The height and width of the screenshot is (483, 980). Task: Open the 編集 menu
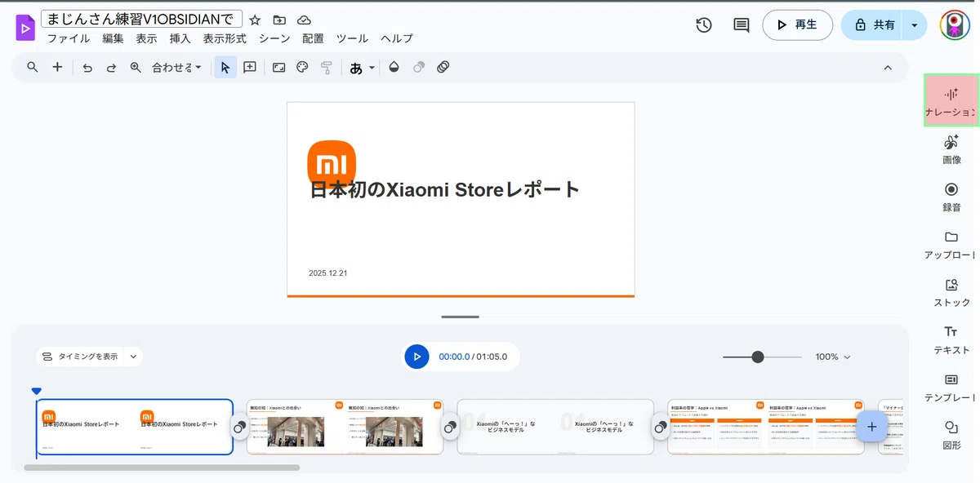point(113,38)
